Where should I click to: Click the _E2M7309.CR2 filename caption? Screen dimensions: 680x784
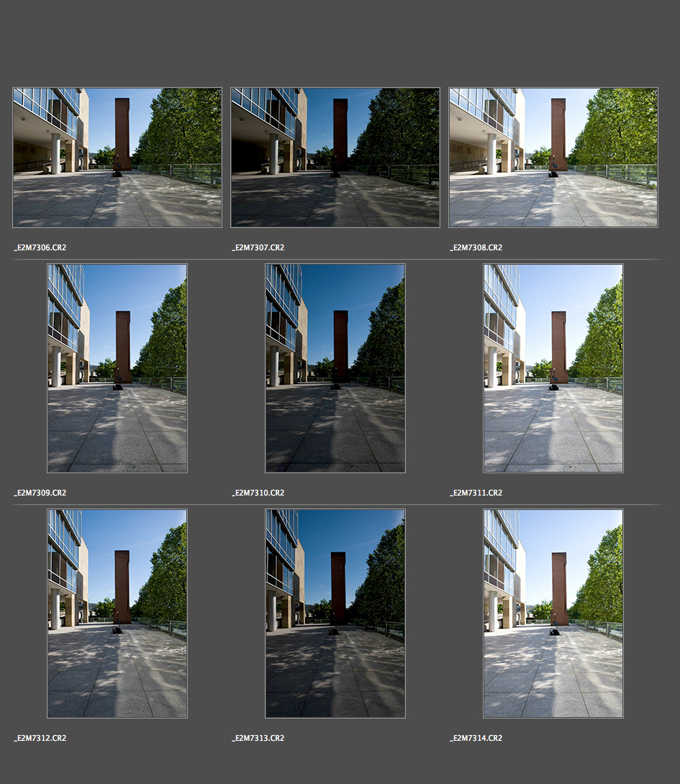point(40,493)
